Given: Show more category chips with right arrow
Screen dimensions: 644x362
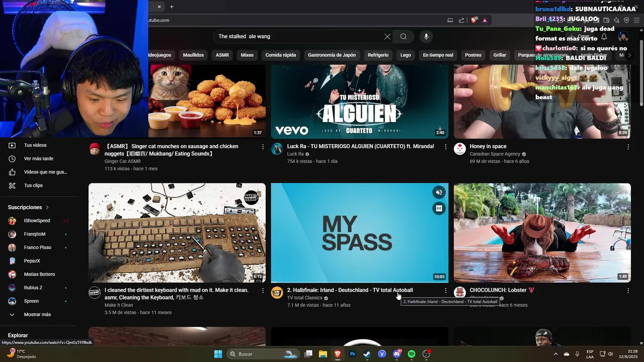Looking at the screenshot, I should coord(629,55).
